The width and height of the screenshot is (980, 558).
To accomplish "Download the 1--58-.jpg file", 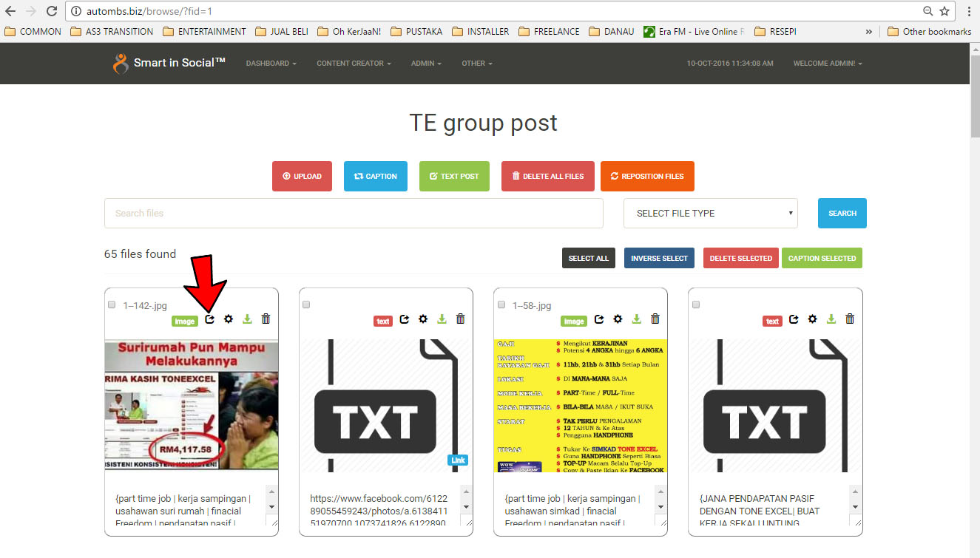I will pyautogui.click(x=636, y=319).
